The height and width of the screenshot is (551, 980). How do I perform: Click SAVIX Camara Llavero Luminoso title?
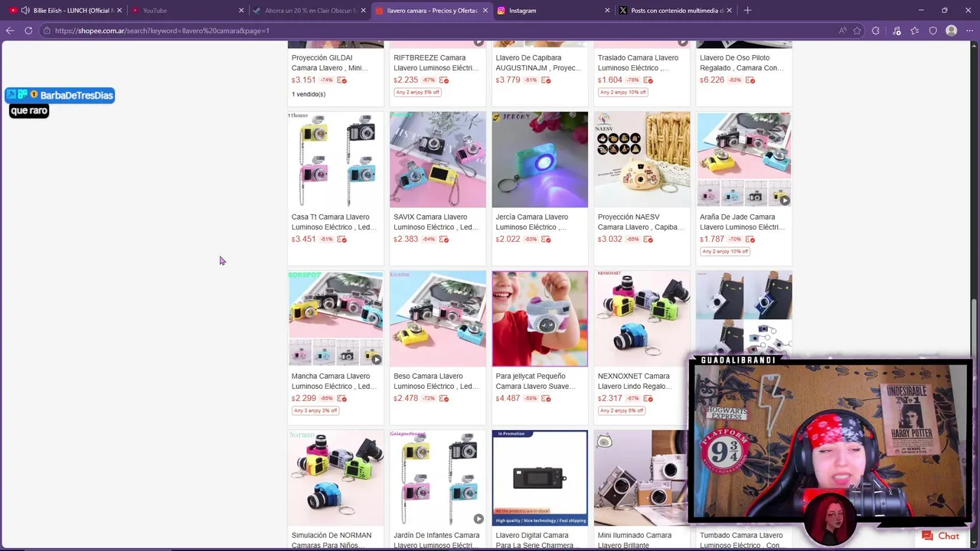pyautogui.click(x=436, y=222)
